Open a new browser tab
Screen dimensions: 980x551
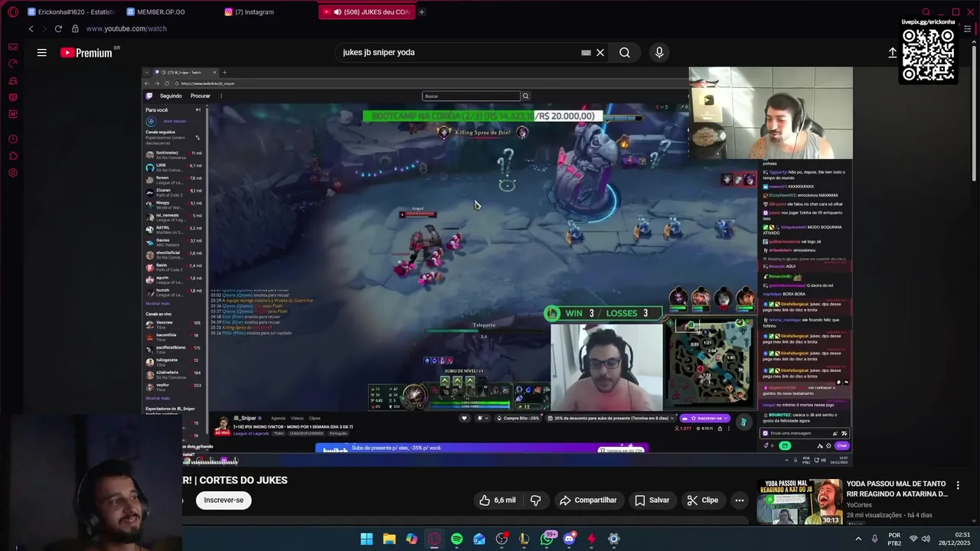(422, 12)
